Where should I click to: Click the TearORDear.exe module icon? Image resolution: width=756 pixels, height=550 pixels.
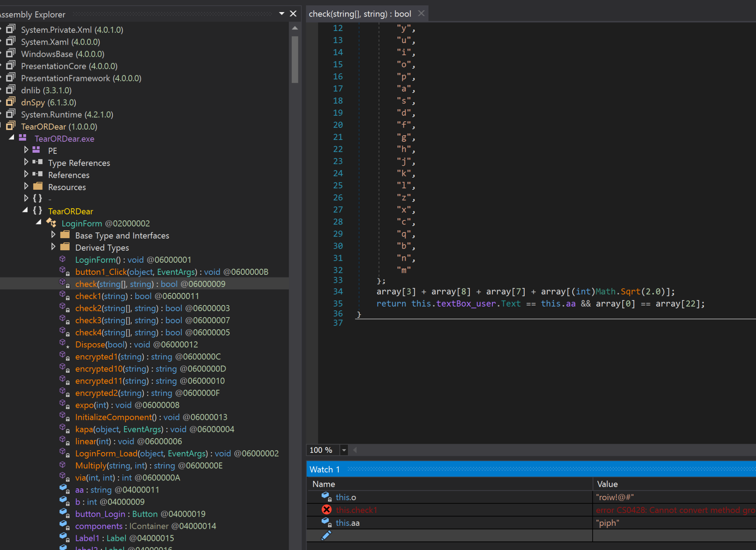(x=23, y=138)
